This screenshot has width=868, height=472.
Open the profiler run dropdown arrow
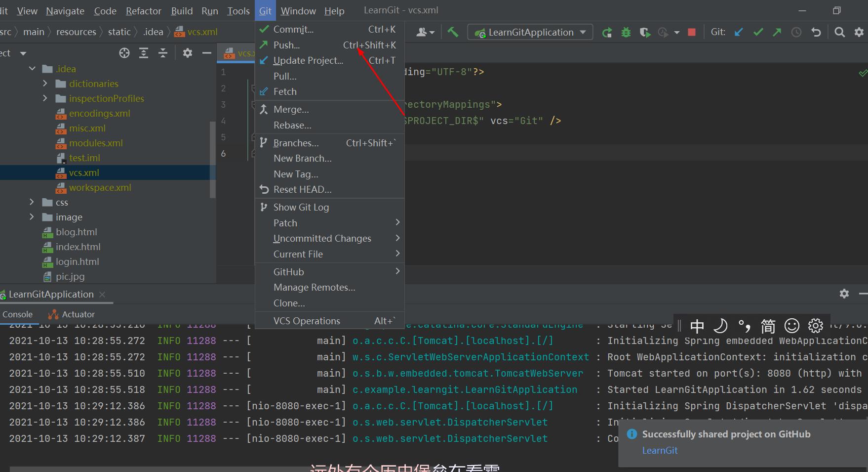pyautogui.click(x=677, y=33)
